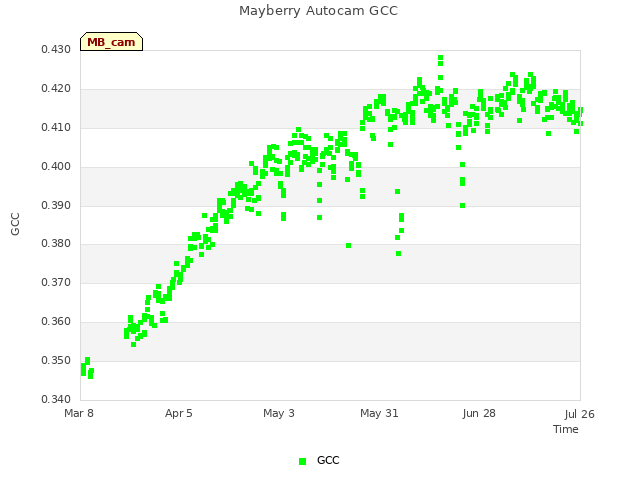Select the GCC legend label
640x480 pixels.
click(328, 460)
